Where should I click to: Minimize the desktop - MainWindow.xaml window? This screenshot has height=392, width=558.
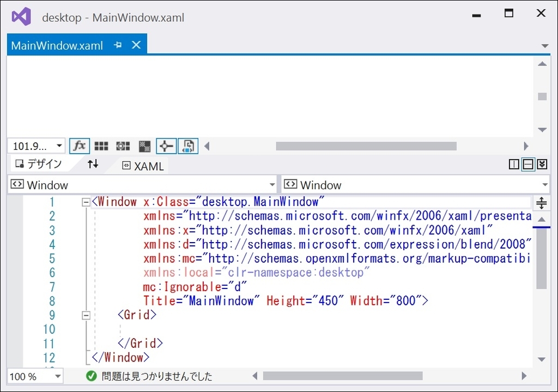(476, 15)
